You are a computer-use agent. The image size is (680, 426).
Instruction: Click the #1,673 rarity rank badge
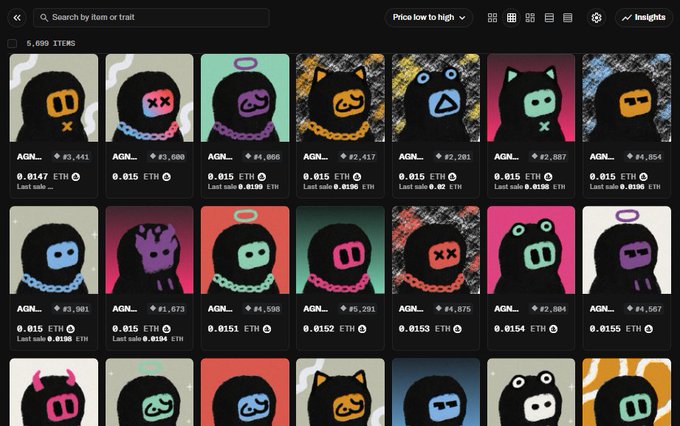[167, 309]
